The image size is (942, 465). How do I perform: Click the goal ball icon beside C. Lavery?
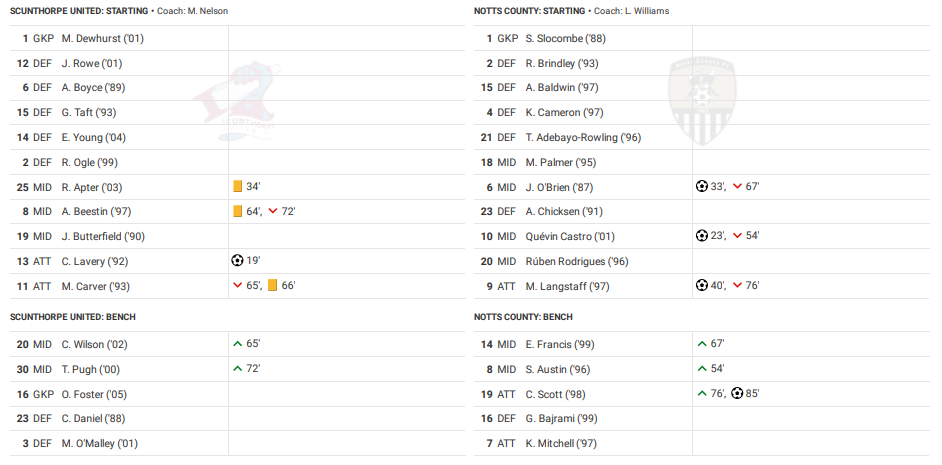click(x=237, y=261)
